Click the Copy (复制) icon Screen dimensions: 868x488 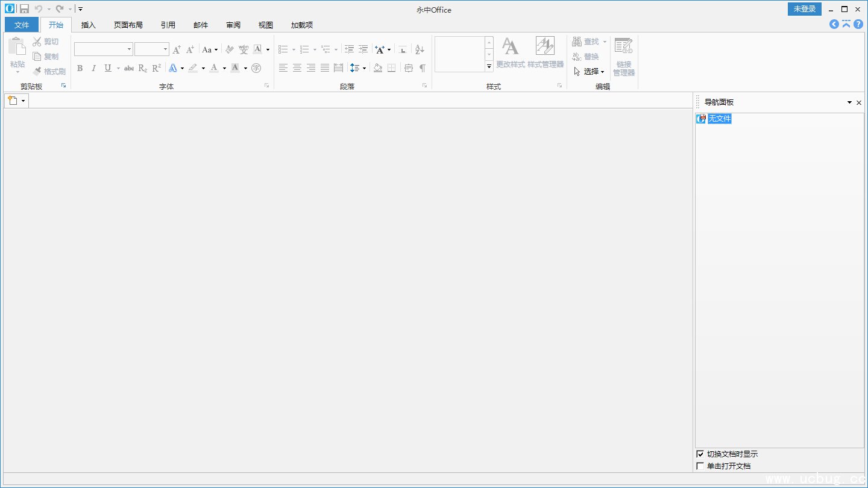[37, 57]
